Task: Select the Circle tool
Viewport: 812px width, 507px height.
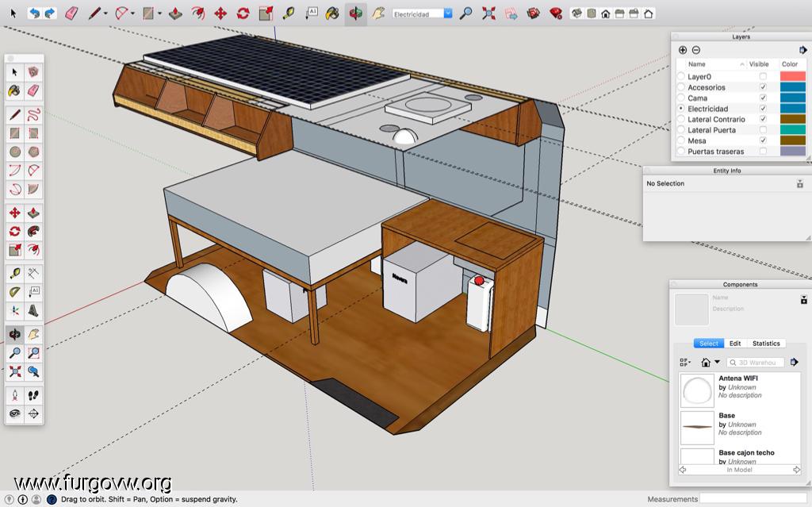Action: [14, 152]
